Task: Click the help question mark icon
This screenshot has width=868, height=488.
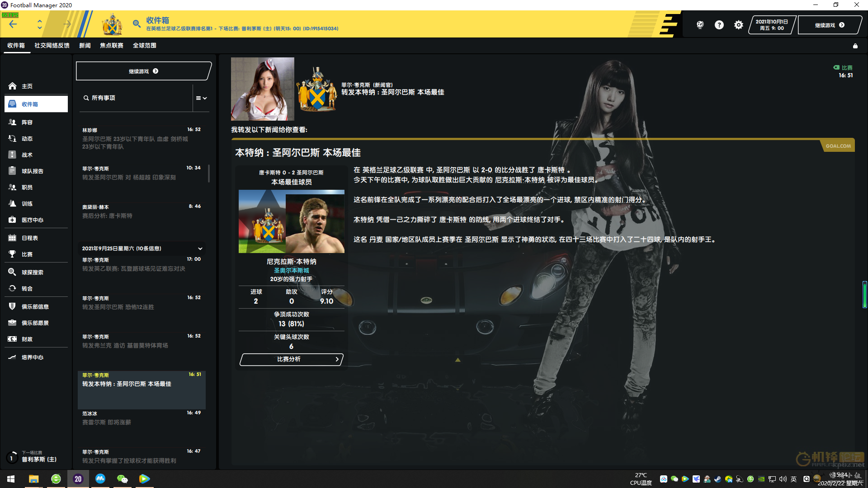Action: (x=719, y=25)
